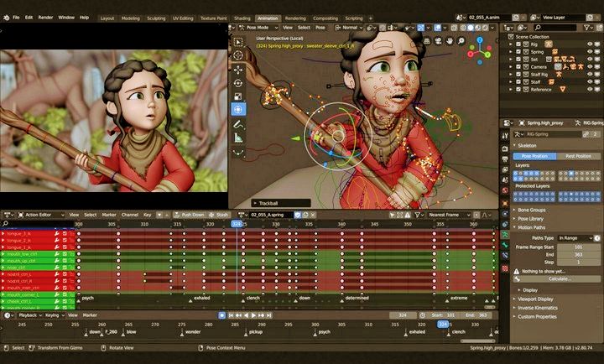Screen dimensions: 604x364
Task: Click the Calculate motion paths button
Action: coord(560,278)
